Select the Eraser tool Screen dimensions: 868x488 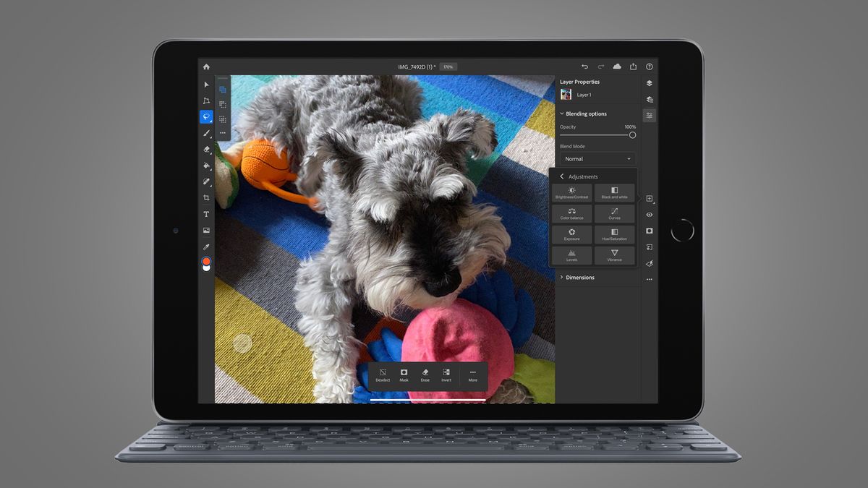click(206, 150)
